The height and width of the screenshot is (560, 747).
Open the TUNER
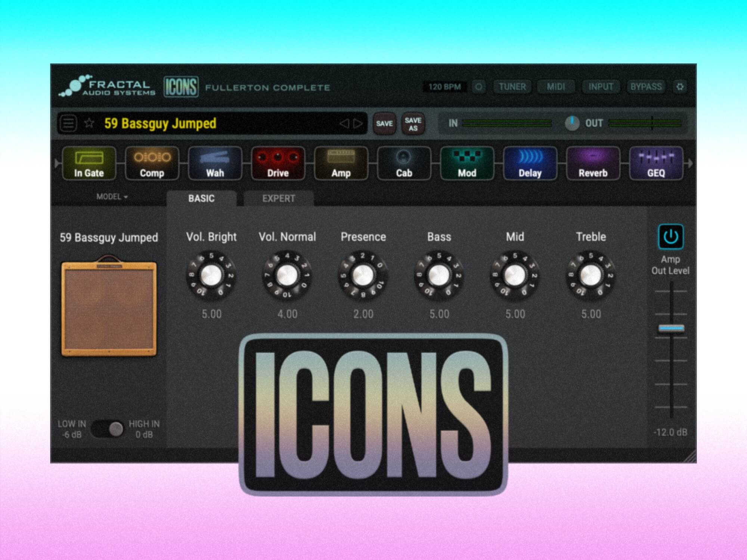tap(512, 87)
